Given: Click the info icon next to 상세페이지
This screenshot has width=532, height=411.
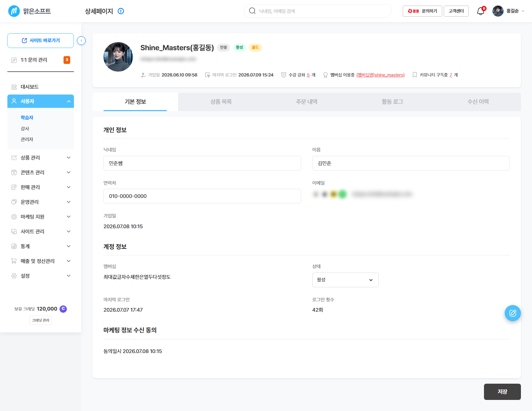Looking at the screenshot, I should 121,11.
